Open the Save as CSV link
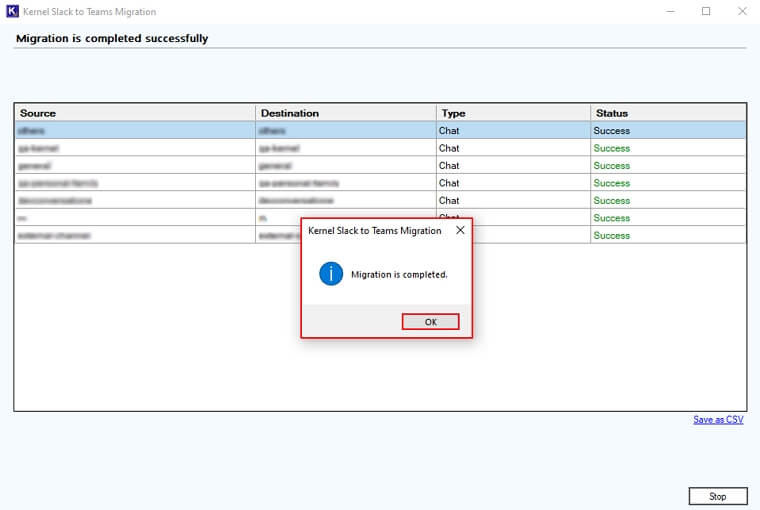Image resolution: width=760 pixels, height=510 pixels. point(718,420)
